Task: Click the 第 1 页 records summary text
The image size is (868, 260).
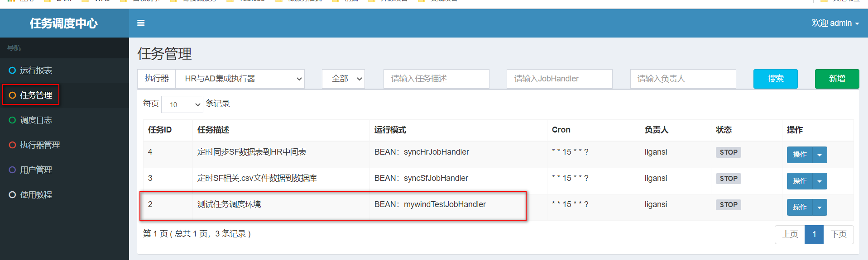Action: click(197, 234)
